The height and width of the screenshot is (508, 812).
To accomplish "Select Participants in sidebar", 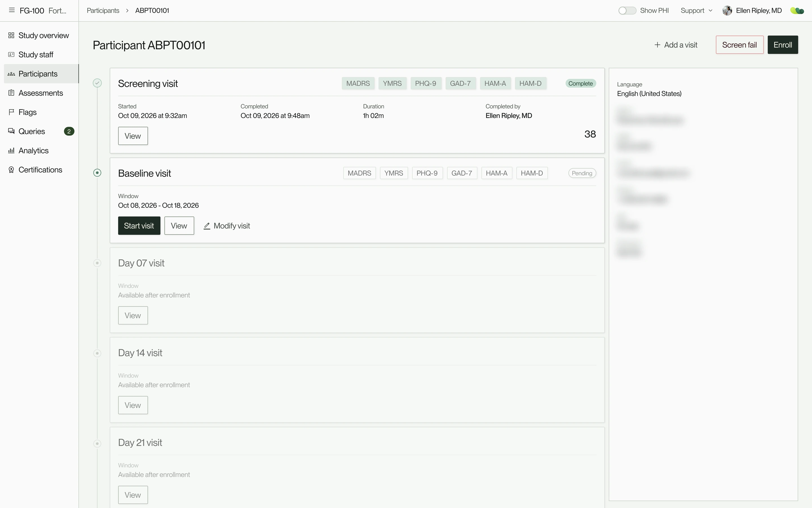I will point(41,74).
